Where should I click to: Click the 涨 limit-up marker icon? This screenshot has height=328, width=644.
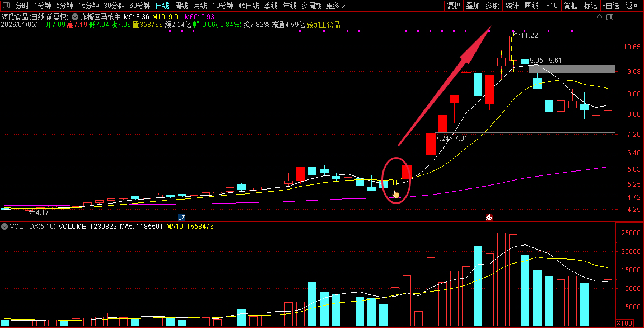(489, 218)
